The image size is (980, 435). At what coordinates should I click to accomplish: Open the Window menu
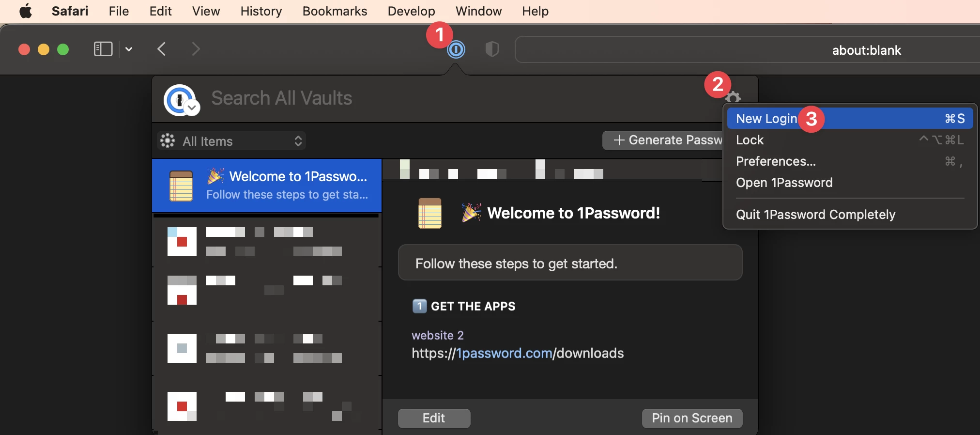[x=478, y=11]
